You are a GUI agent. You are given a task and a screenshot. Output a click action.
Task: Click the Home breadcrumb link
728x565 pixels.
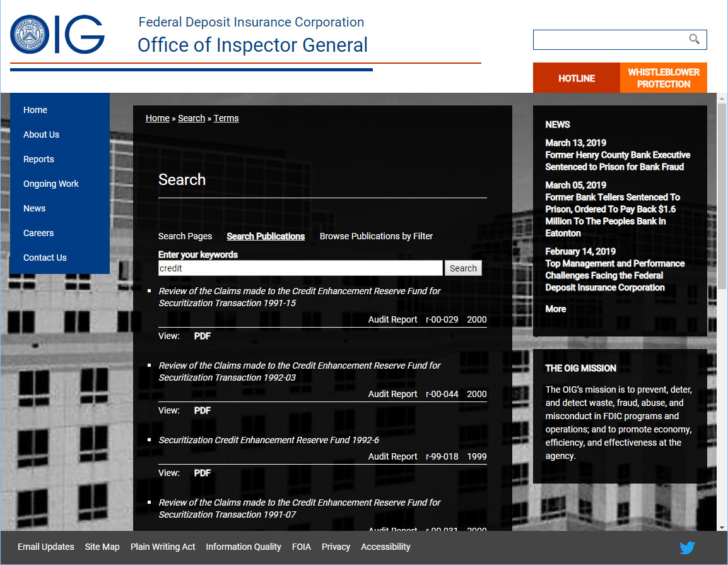(x=157, y=118)
